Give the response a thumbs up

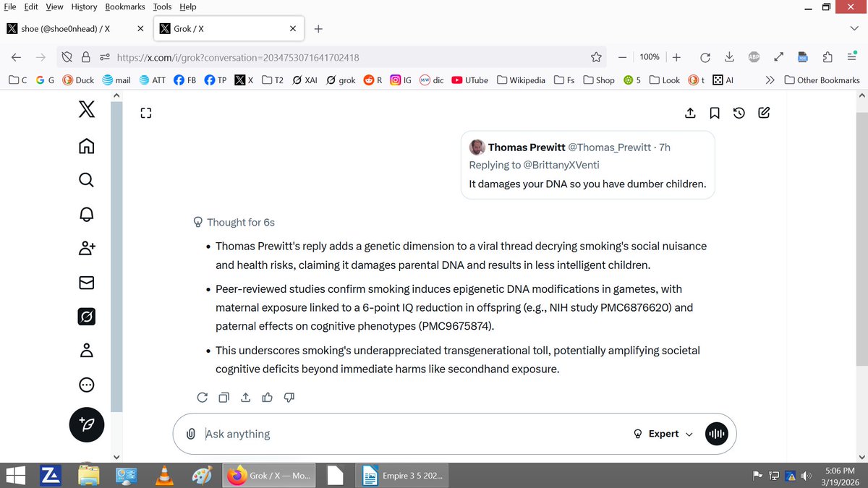[x=267, y=397]
